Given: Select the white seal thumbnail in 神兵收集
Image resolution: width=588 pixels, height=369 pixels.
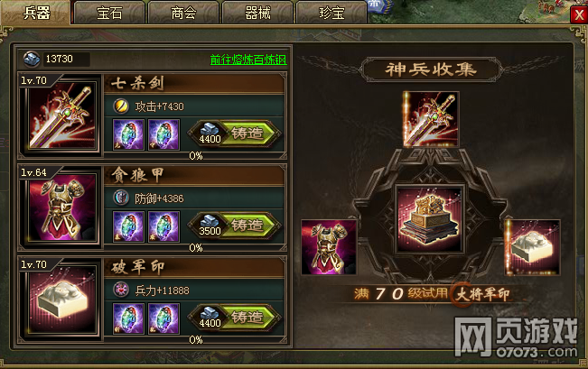Looking at the screenshot, I should point(533,247).
